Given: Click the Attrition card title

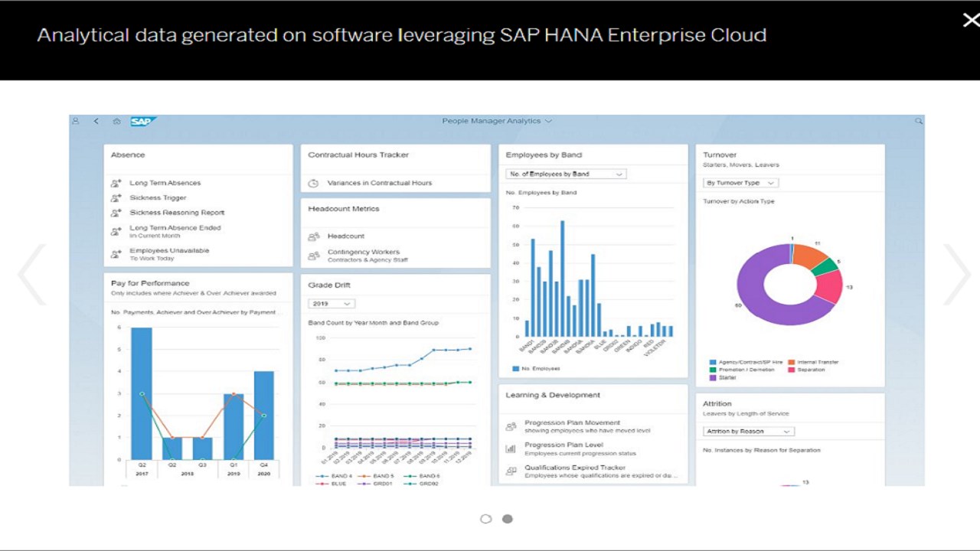Looking at the screenshot, I should [x=717, y=403].
